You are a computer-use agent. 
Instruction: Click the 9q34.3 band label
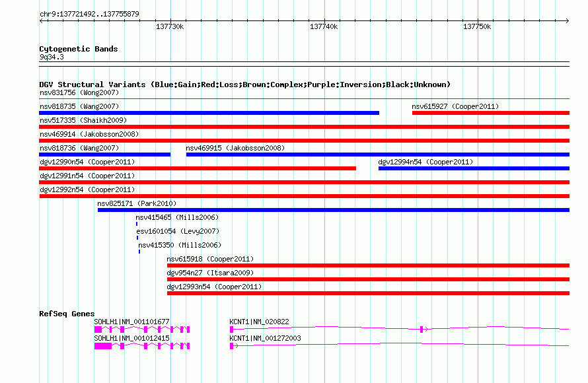pos(52,57)
